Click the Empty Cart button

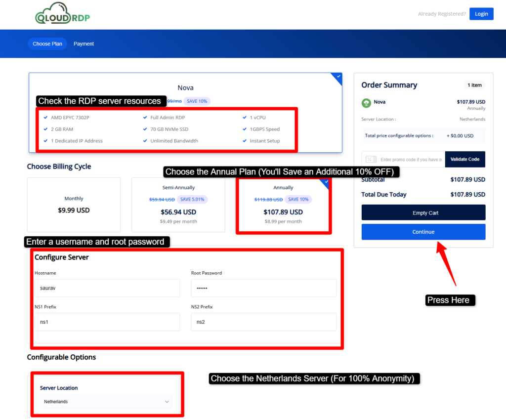(423, 212)
